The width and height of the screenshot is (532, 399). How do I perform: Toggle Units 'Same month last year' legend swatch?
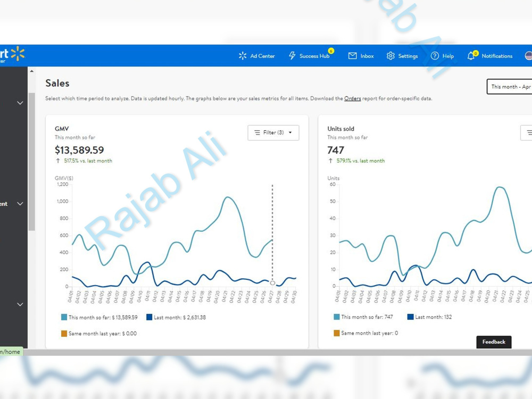337,333
